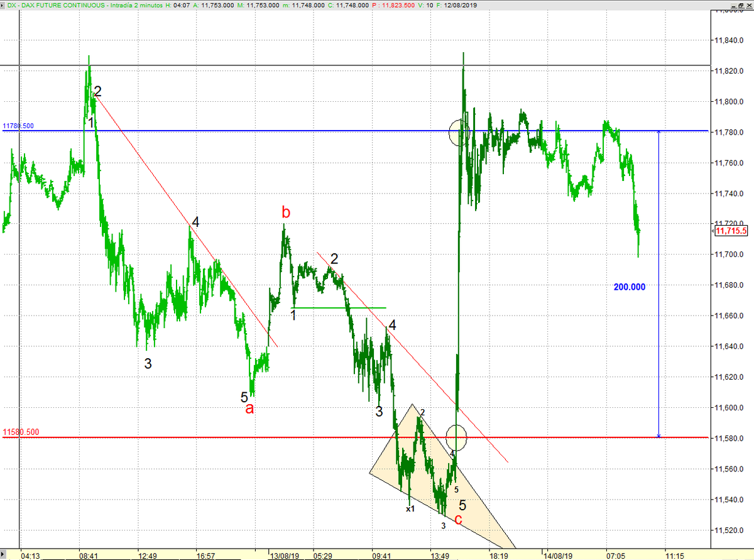Click the 12:49 time axis label
The width and height of the screenshot is (754, 560).
coord(148,556)
